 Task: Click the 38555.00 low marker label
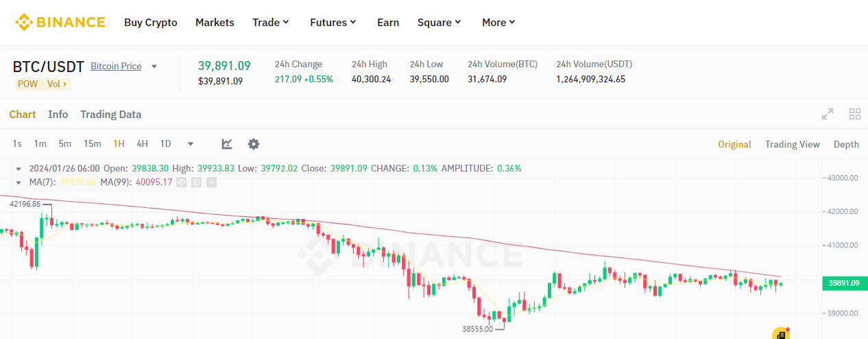[477, 329]
